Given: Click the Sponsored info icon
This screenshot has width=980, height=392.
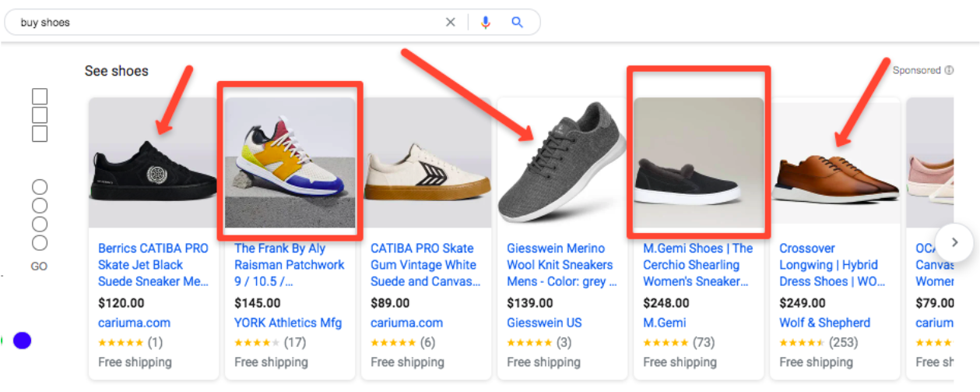Looking at the screenshot, I should click(949, 70).
